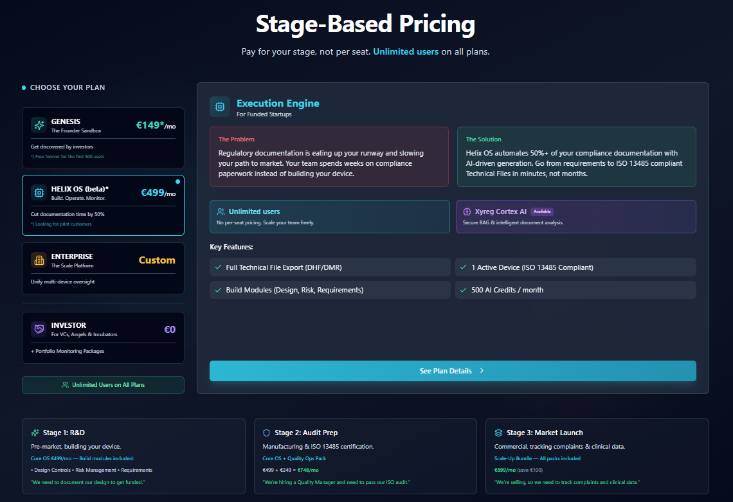
Task: Click the Stage 1 R&D sparkle icon
Action: [35, 432]
